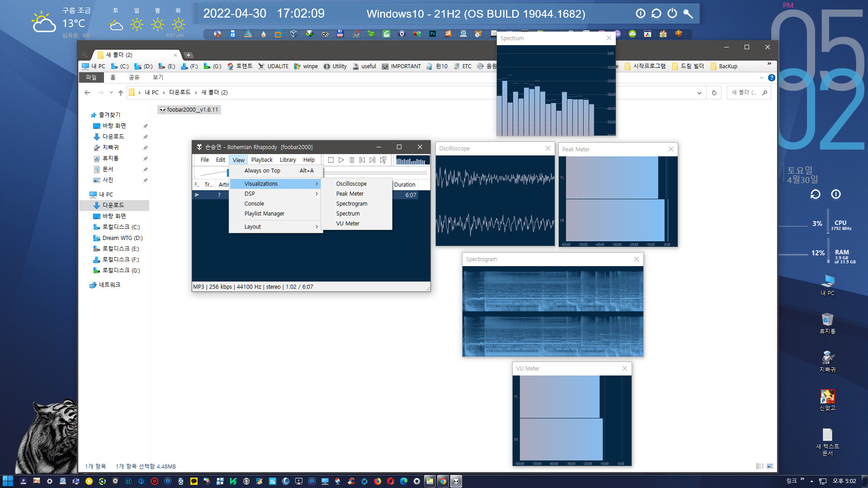Click the foobar2000 seek bar
The height and width of the screenshot is (488, 868).
[x=375, y=173]
